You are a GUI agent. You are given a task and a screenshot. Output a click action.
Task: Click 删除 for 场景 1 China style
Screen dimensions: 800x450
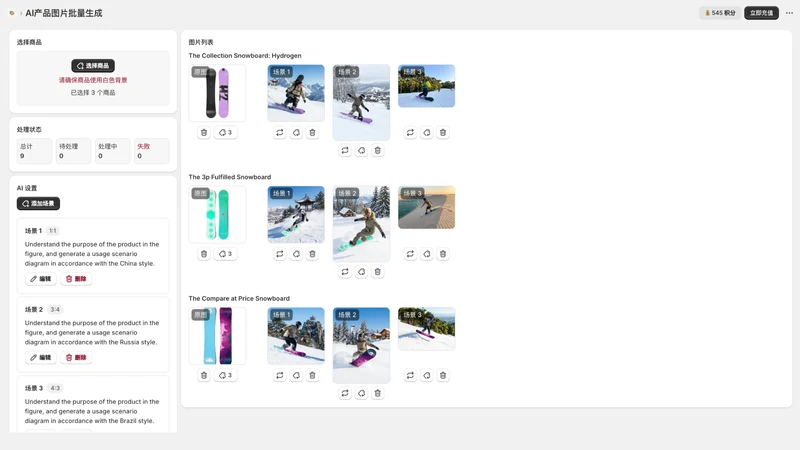pos(76,279)
